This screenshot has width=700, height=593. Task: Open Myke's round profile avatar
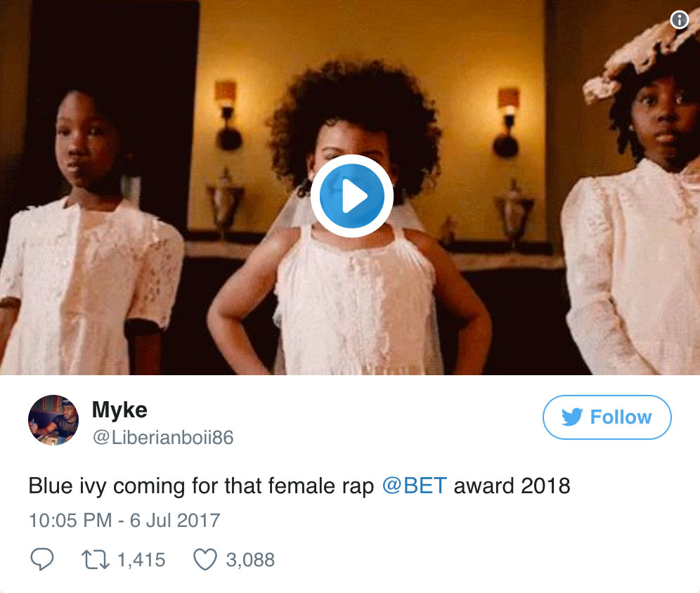pos(53,419)
